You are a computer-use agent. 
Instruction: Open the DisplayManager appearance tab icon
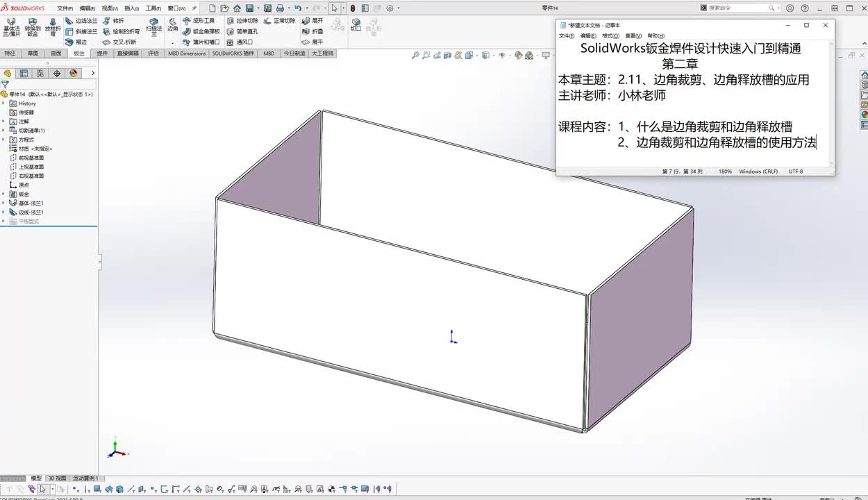pos(74,73)
